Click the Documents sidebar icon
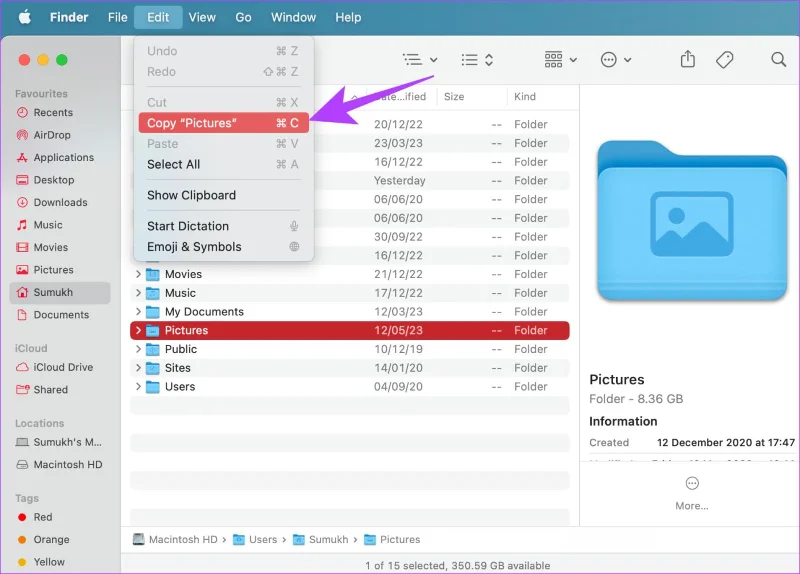 click(x=22, y=315)
